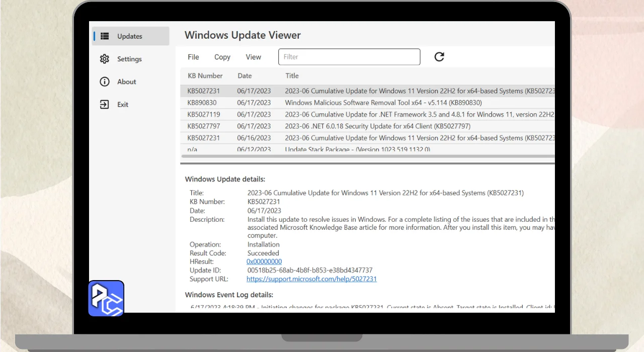Sort by the Title column header
Image resolution: width=644 pixels, height=352 pixels.
coord(292,76)
